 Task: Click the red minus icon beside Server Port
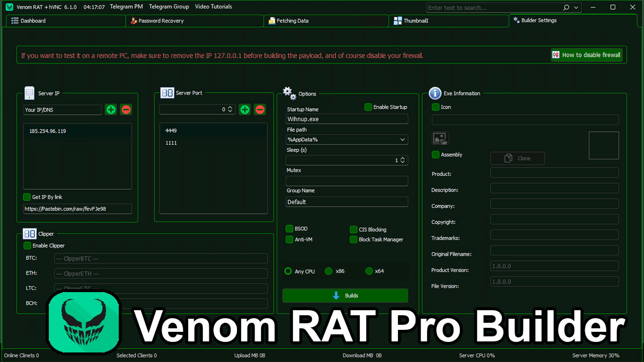pyautogui.click(x=260, y=109)
